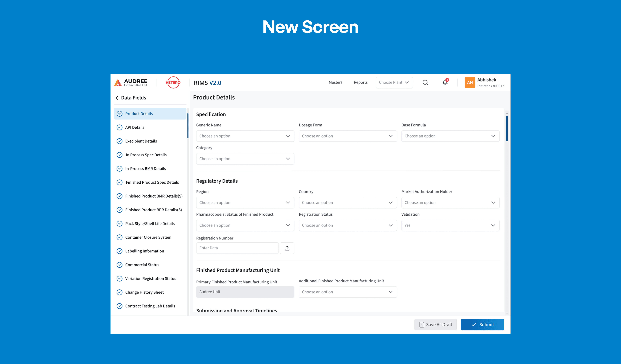Click the check circle icon beside API Details
This screenshot has height=364, width=621.
tap(119, 127)
